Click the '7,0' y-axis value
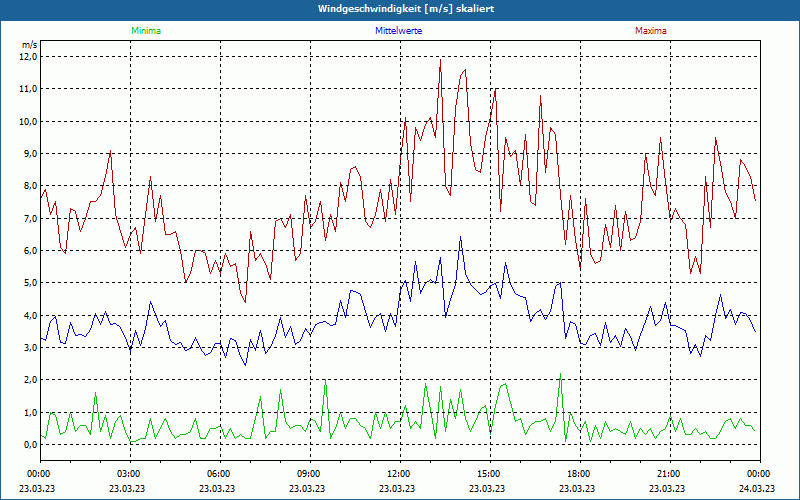Image resolution: width=800 pixels, height=500 pixels. 31,218
